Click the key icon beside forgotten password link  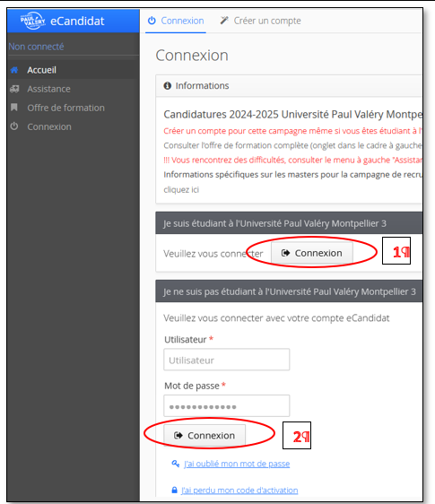click(x=176, y=464)
